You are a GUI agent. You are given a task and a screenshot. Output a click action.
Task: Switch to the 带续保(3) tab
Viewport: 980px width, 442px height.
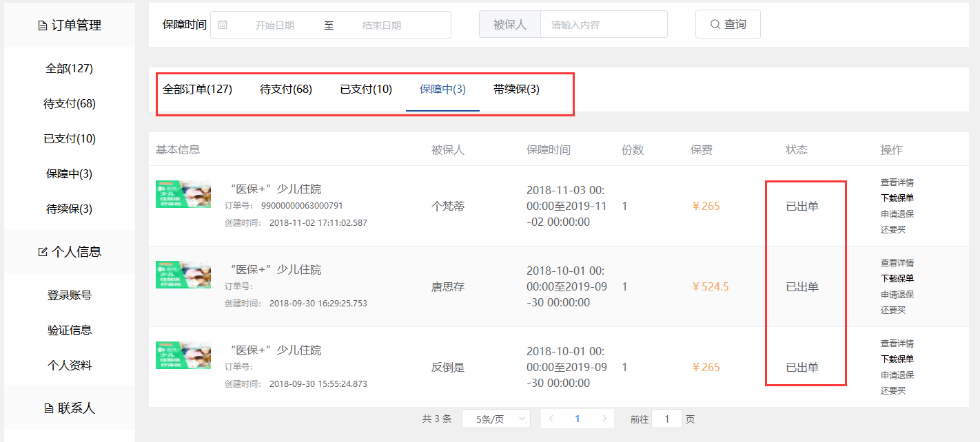tap(516, 90)
